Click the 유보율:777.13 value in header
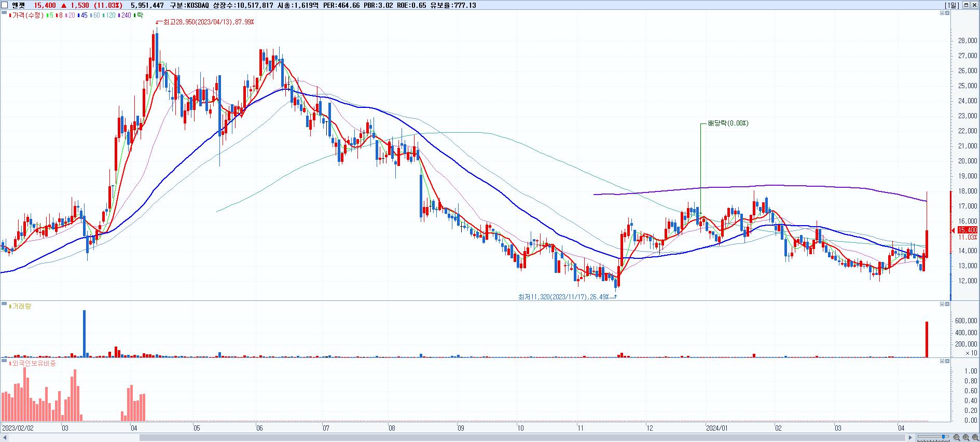The height and width of the screenshot is (442, 980). point(452,5)
